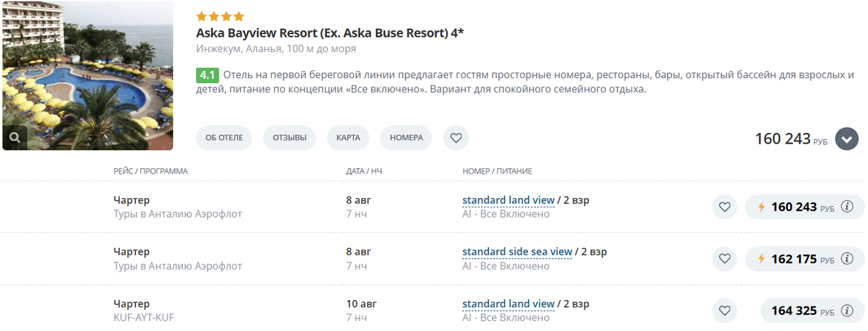Open standard land view link for 8 авг
The width and height of the screenshot is (868, 331).
click(x=509, y=200)
